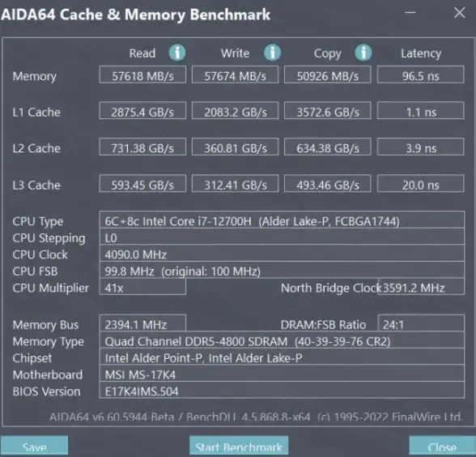Select the DRAM:FSB Ratio 24:1 field
This screenshot has height=457, width=476.
point(421,323)
